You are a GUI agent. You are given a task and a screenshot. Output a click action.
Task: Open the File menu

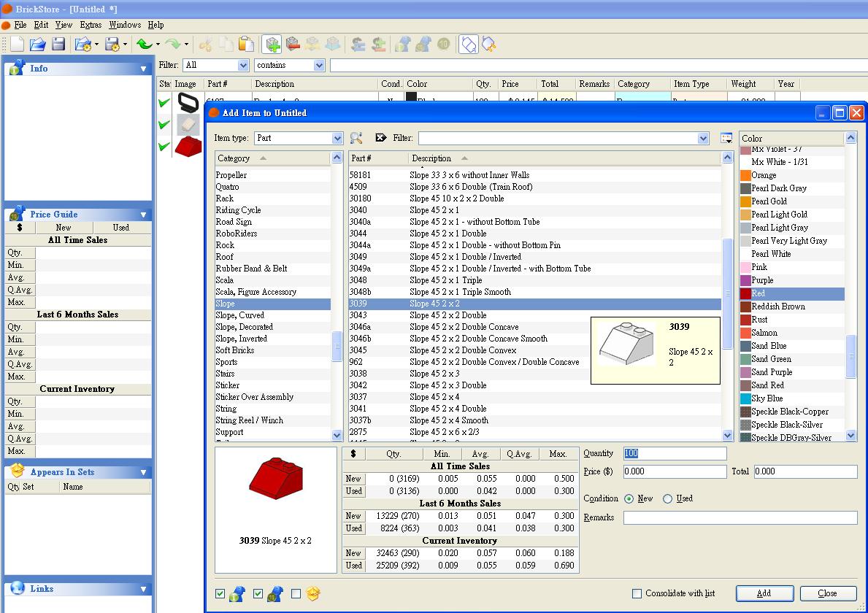point(20,25)
